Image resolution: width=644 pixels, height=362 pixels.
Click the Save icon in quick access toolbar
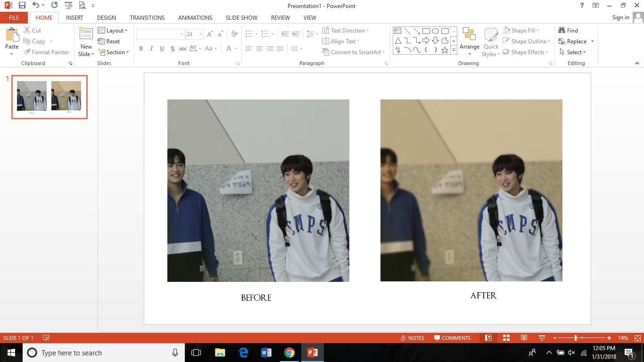22,6
